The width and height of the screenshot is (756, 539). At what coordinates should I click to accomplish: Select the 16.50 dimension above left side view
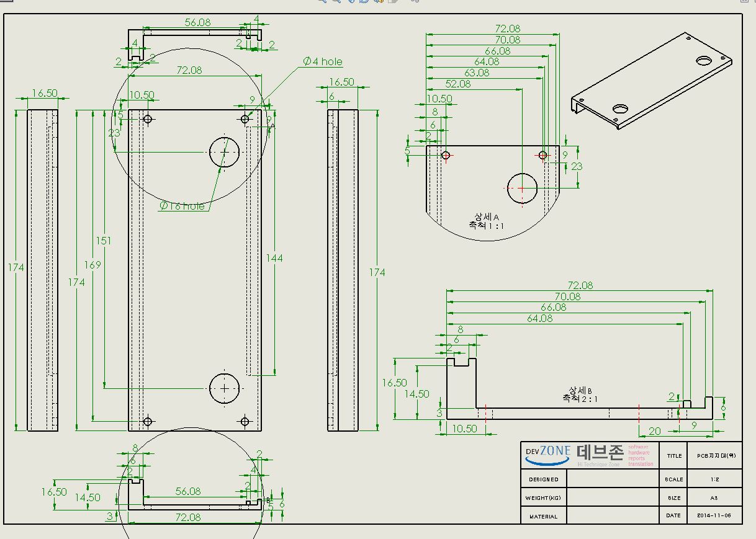[44, 93]
